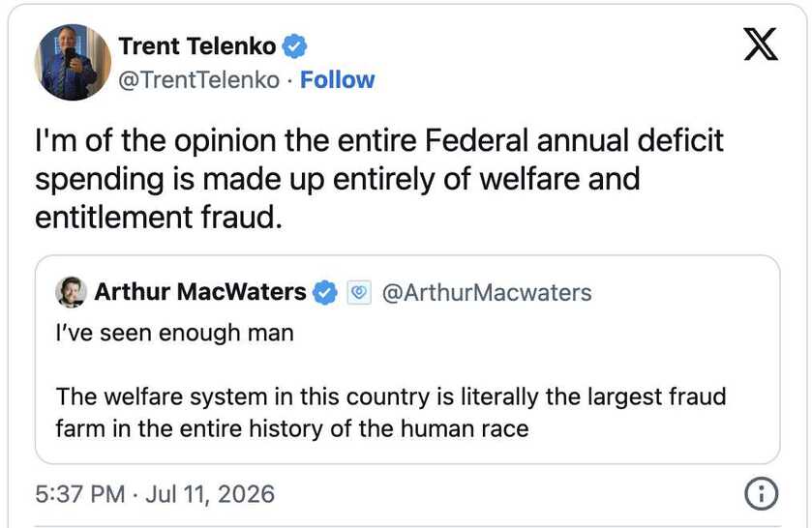
Task: Click the @TrentTelenko handle
Action: (x=198, y=80)
